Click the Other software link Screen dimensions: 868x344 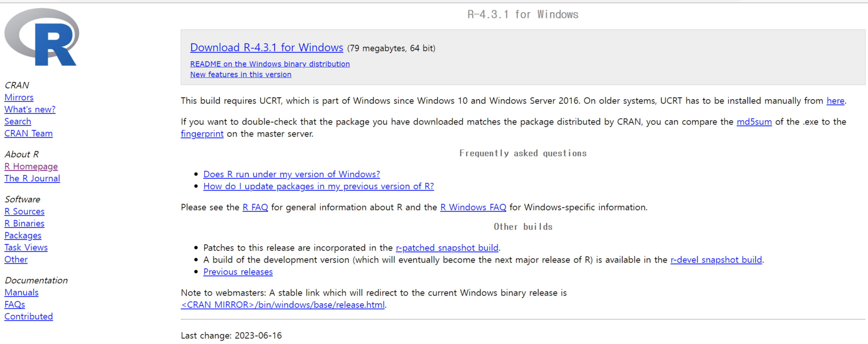(x=16, y=260)
